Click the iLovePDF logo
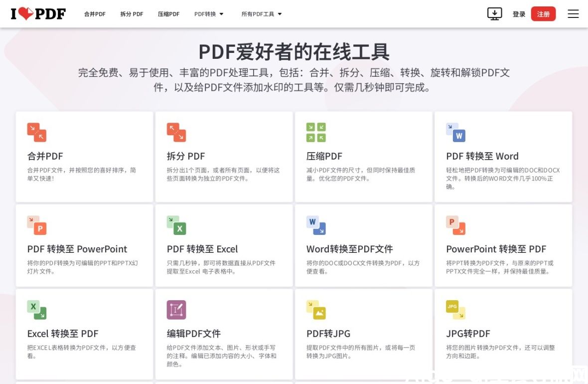588x384 pixels. (x=38, y=14)
